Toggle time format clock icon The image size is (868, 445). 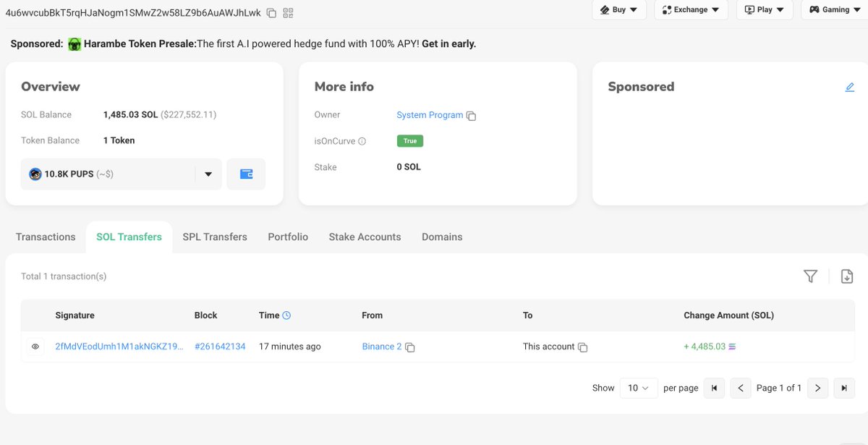coord(286,315)
